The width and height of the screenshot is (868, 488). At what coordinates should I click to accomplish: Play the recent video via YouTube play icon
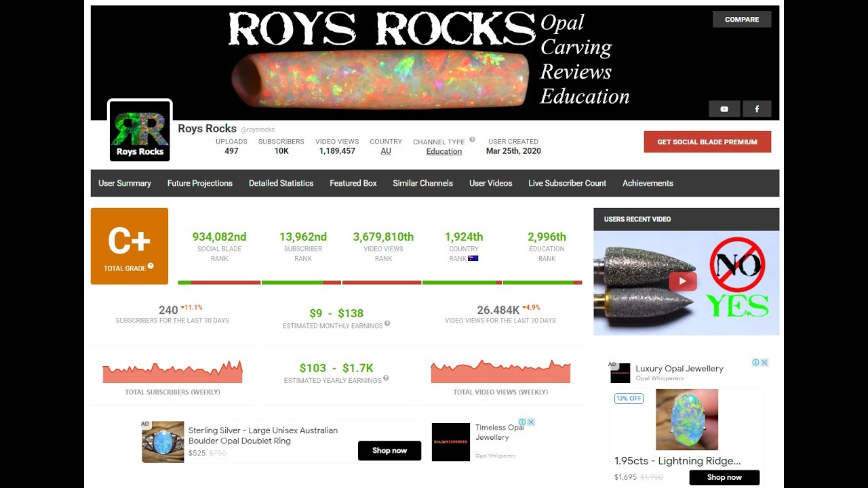(683, 281)
